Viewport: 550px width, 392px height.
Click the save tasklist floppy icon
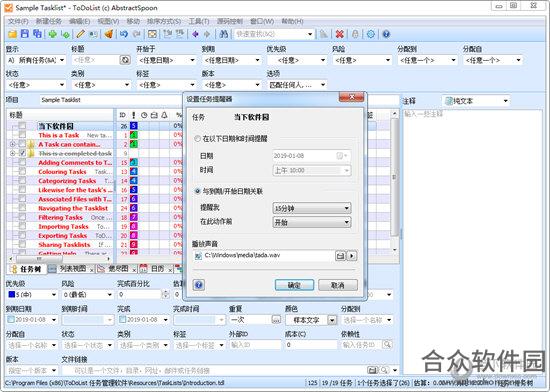pyautogui.click(x=25, y=34)
